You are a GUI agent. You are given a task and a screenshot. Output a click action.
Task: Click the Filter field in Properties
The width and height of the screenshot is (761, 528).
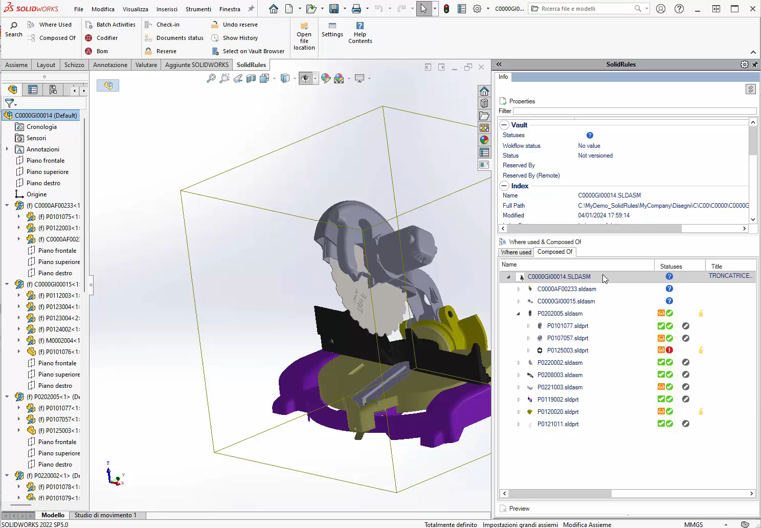pyautogui.click(x=635, y=111)
